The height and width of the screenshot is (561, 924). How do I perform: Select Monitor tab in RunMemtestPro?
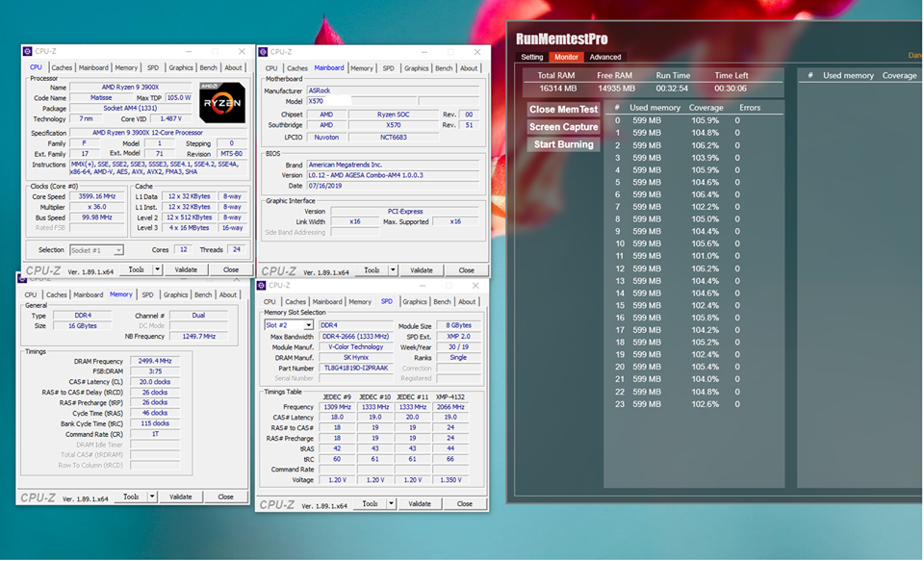coord(566,57)
